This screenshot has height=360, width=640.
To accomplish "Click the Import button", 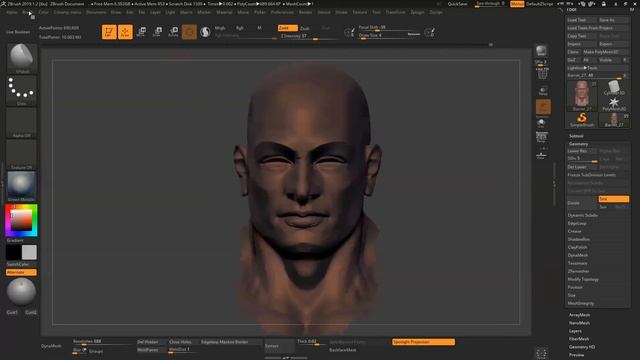I will (582, 44).
